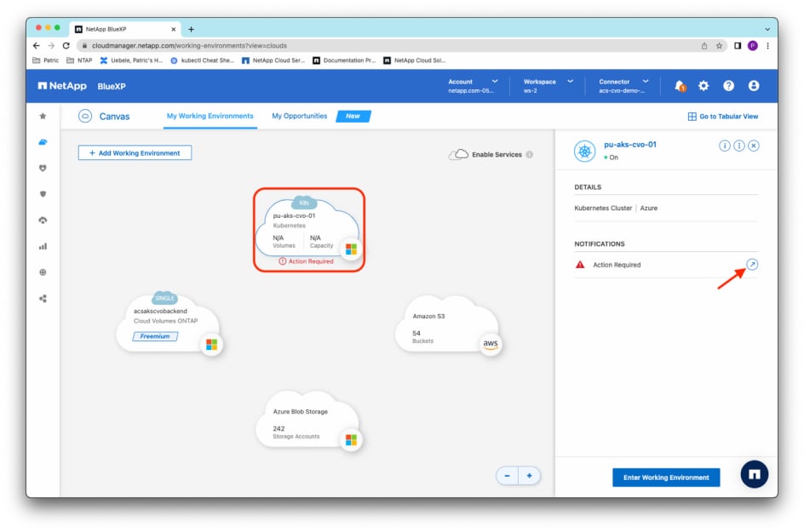Zoom in the canvas with plus
Screen dimensions: 804x532
click(529, 476)
